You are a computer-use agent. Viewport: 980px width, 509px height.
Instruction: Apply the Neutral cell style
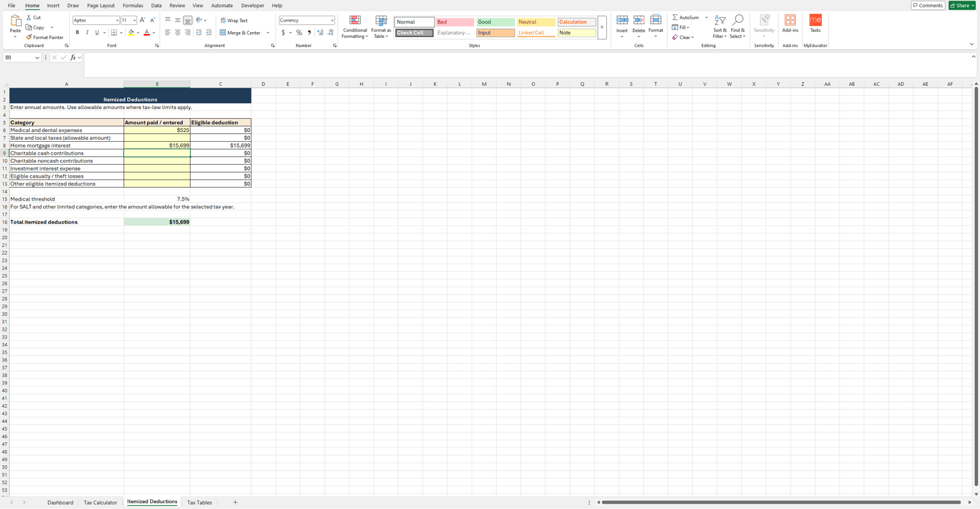pos(536,22)
